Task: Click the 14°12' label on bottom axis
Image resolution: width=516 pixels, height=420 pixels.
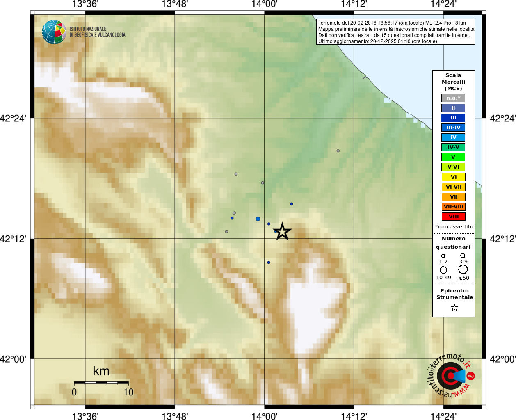Action: (x=354, y=416)
